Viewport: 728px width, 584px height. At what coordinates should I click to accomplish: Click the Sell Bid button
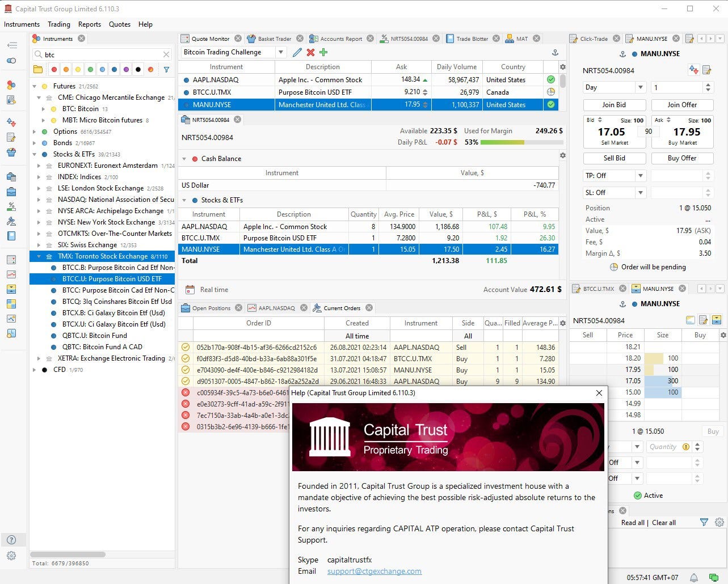tap(614, 158)
